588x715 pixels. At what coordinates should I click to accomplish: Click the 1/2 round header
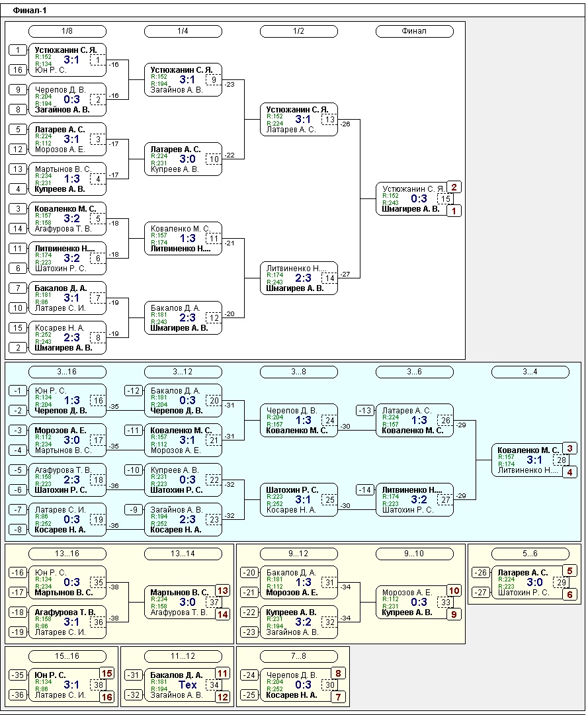(x=298, y=31)
